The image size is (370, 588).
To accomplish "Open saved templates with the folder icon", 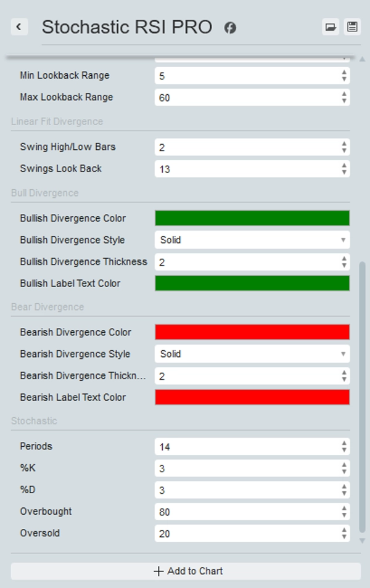I will pos(331,27).
